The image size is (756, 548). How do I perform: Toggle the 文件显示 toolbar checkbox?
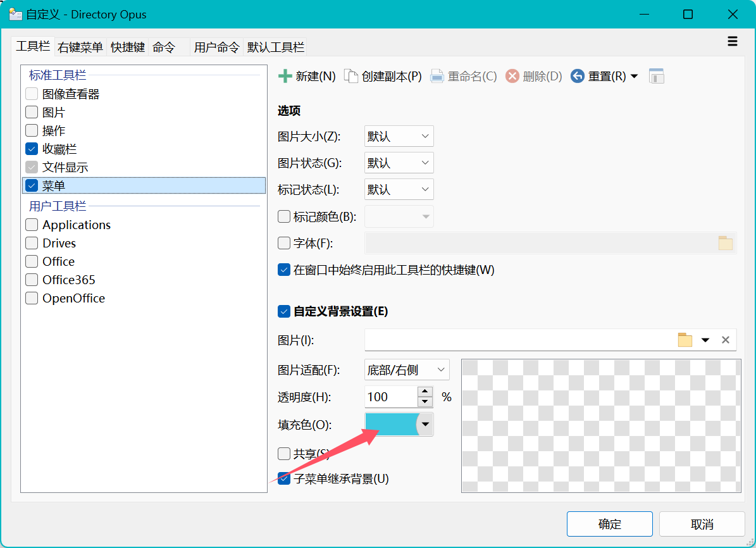point(32,167)
